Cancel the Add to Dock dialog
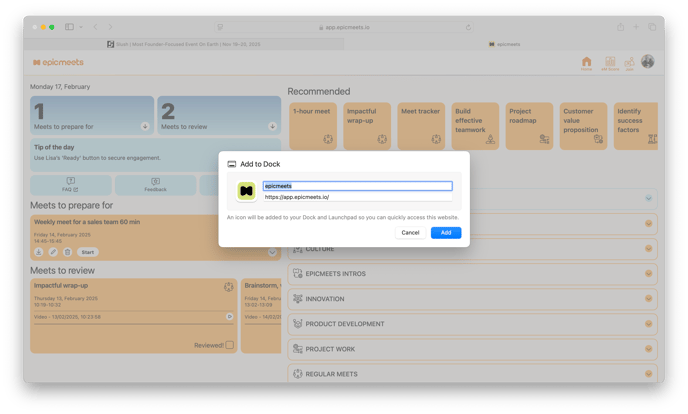Image resolution: width=688 pixels, height=414 pixels. (410, 232)
